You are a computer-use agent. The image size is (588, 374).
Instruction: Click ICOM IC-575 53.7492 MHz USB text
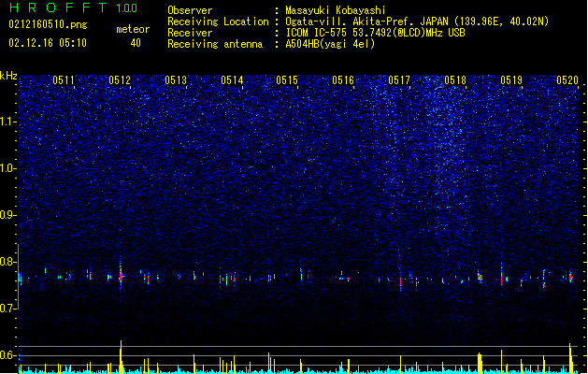376,33
